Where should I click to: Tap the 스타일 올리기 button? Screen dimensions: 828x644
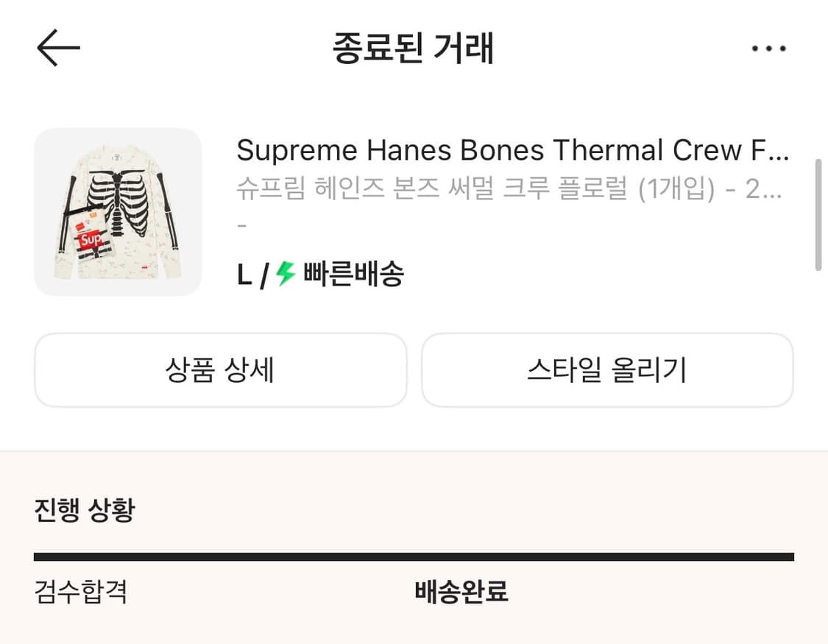[x=607, y=370]
